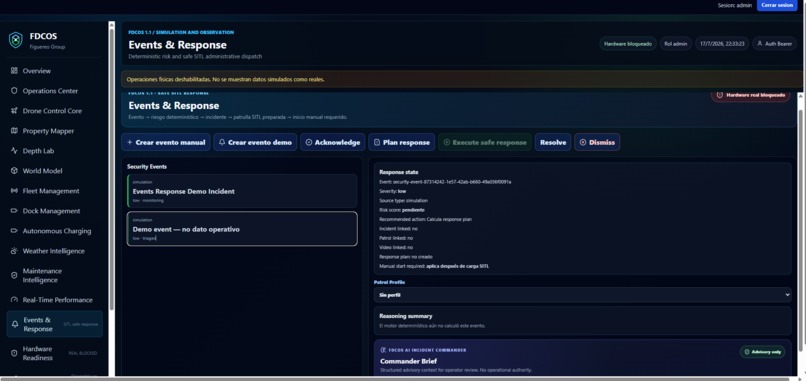Click the Weather Intelligence cloud icon
Image resolution: width=806 pixels, height=381 pixels.
pyautogui.click(x=14, y=251)
